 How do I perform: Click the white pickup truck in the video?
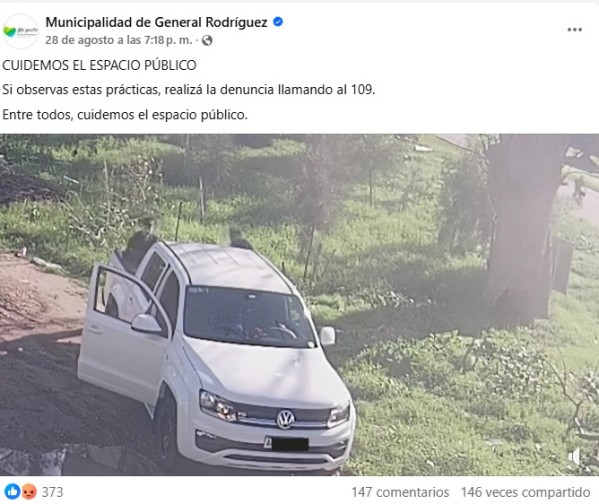click(216, 355)
